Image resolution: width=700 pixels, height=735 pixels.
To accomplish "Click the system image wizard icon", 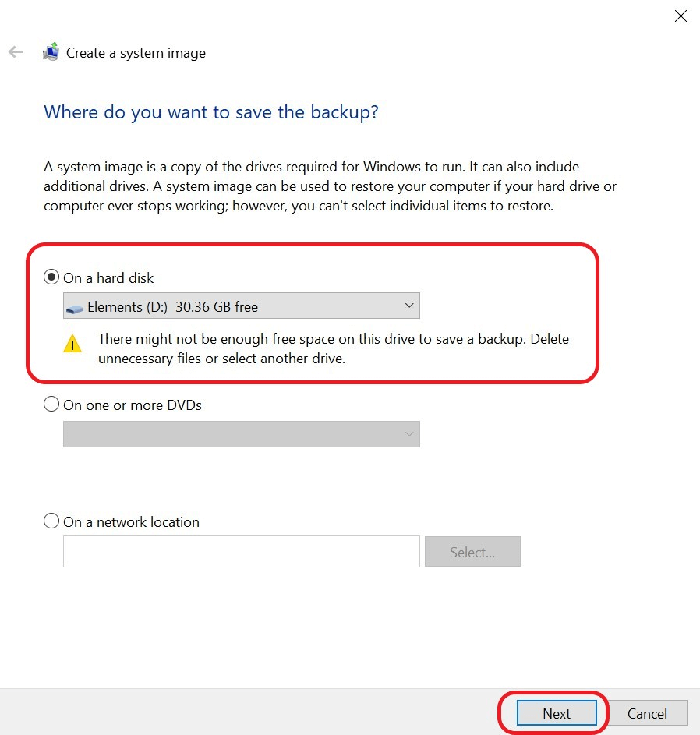I will pyautogui.click(x=51, y=51).
